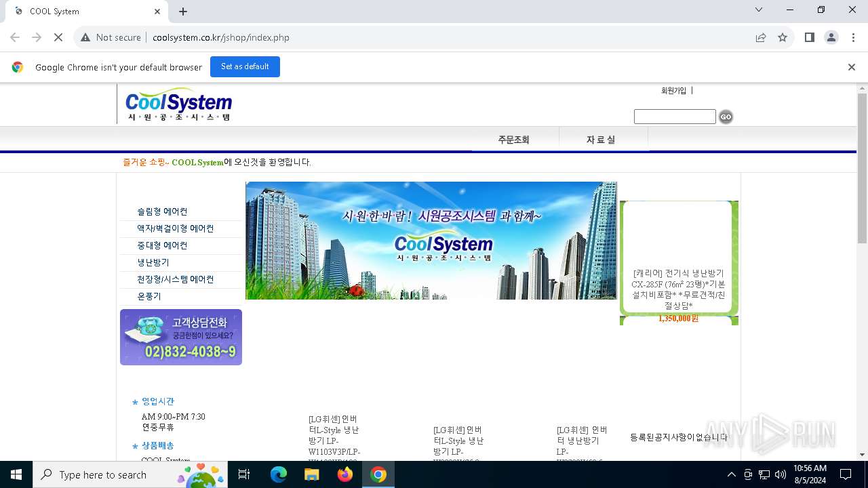Click the customer phone consultation banner
Viewport: 868px width, 488px height.
click(x=181, y=337)
